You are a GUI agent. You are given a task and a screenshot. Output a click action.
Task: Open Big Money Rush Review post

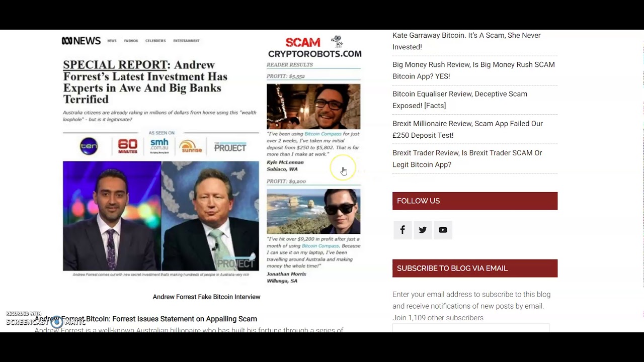coord(473,70)
